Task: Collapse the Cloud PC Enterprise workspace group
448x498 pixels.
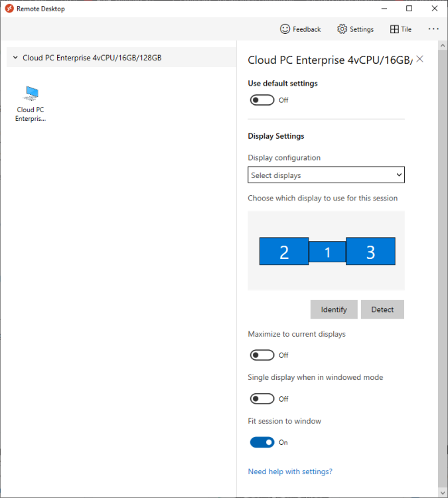Action: tap(15, 58)
